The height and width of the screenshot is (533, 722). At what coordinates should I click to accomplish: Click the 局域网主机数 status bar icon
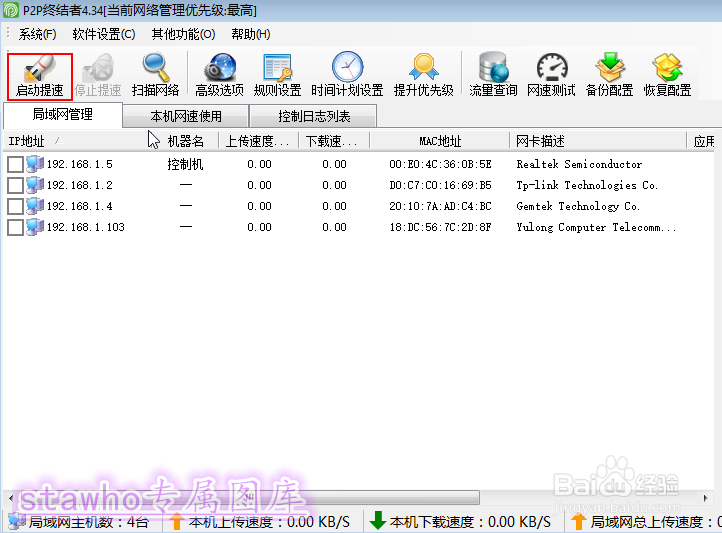tap(17, 521)
